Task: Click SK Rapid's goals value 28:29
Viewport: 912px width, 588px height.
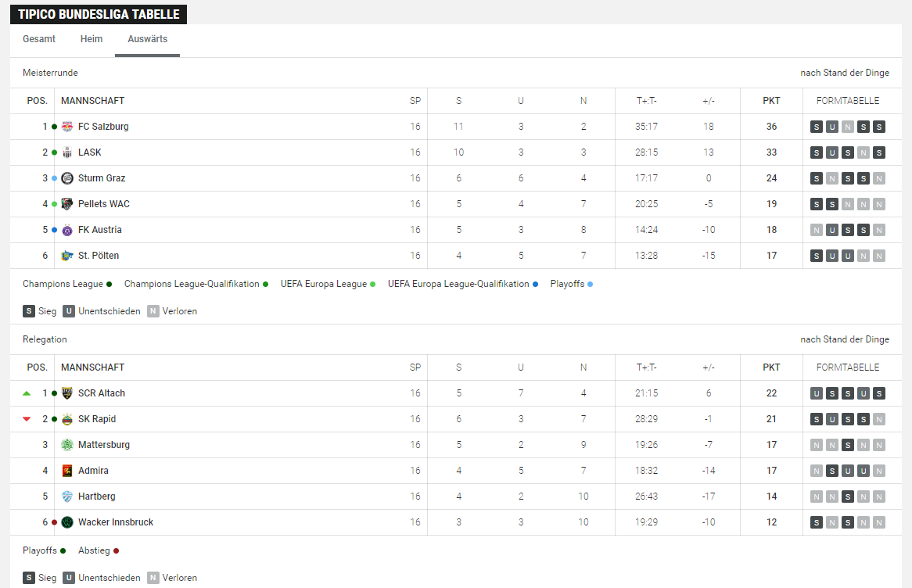Action: click(646, 419)
